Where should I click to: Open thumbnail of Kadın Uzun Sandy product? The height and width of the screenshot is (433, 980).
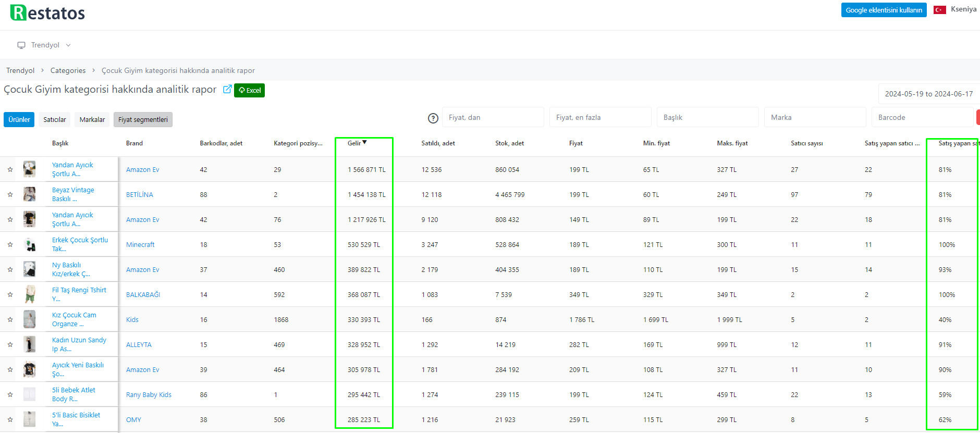pos(30,344)
